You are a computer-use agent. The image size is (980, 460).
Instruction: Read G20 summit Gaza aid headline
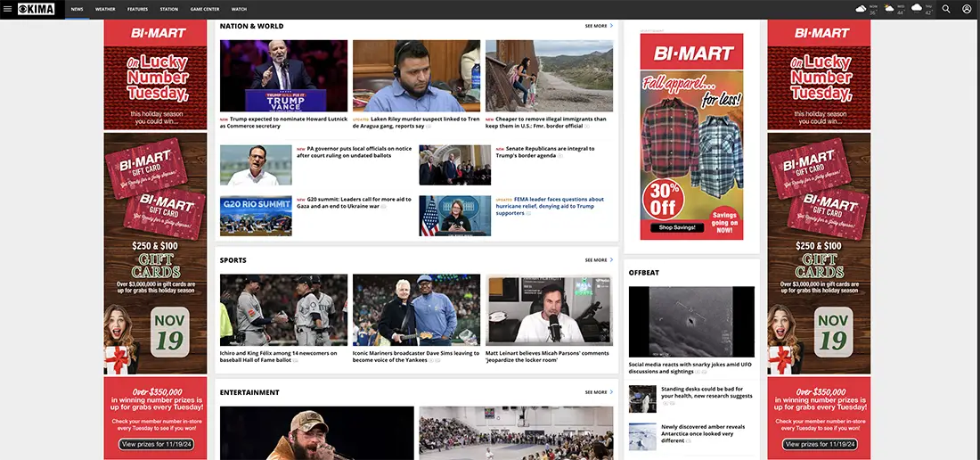point(355,202)
